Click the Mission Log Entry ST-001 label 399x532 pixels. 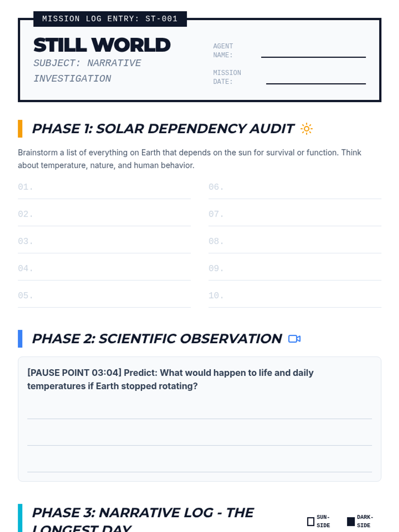pos(110,19)
